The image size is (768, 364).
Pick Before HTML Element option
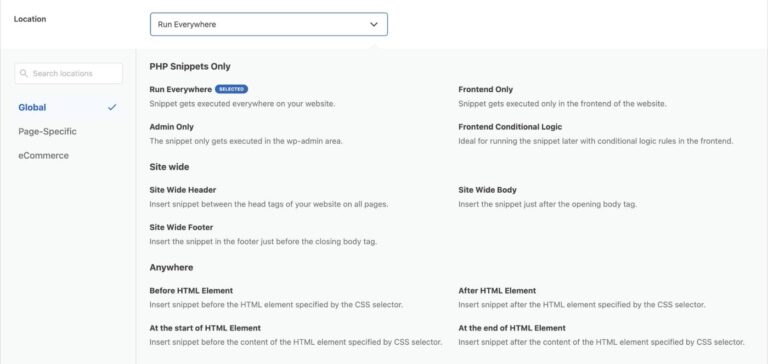191,291
